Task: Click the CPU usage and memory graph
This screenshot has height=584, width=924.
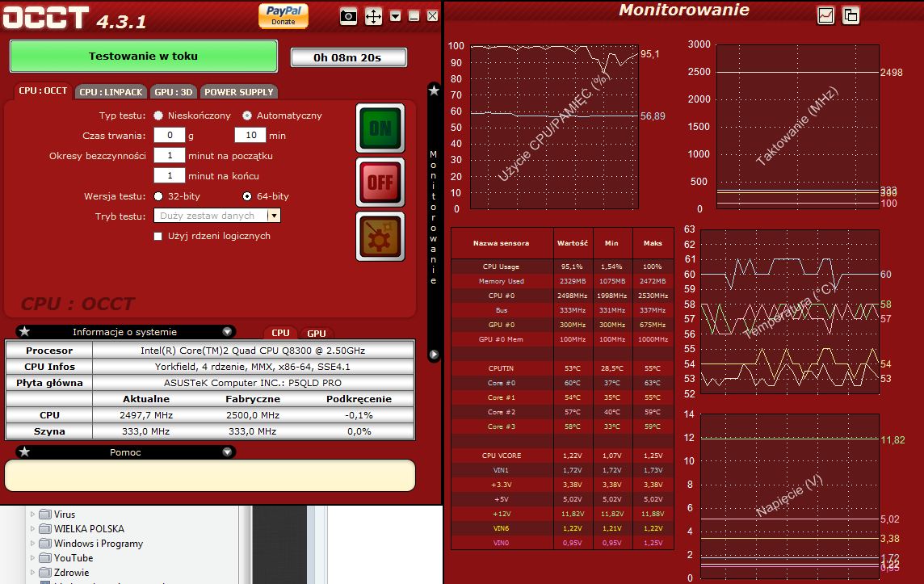Action: click(555, 126)
